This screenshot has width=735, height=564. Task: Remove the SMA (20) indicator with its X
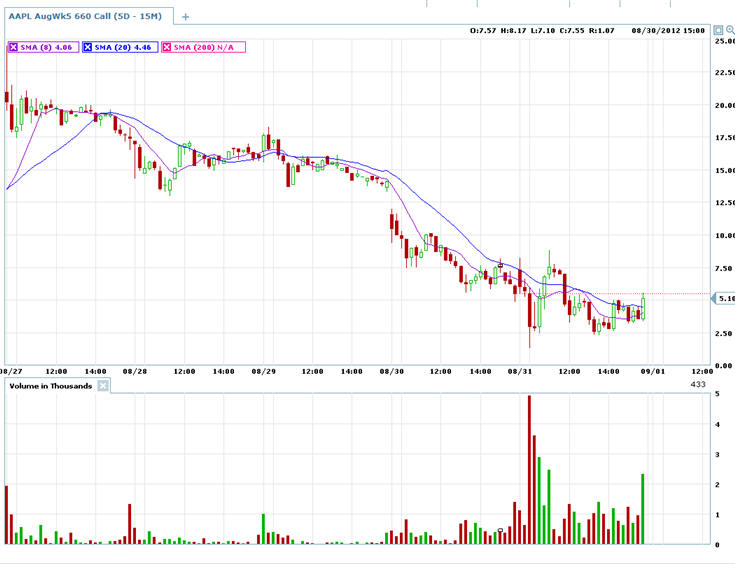click(88, 47)
